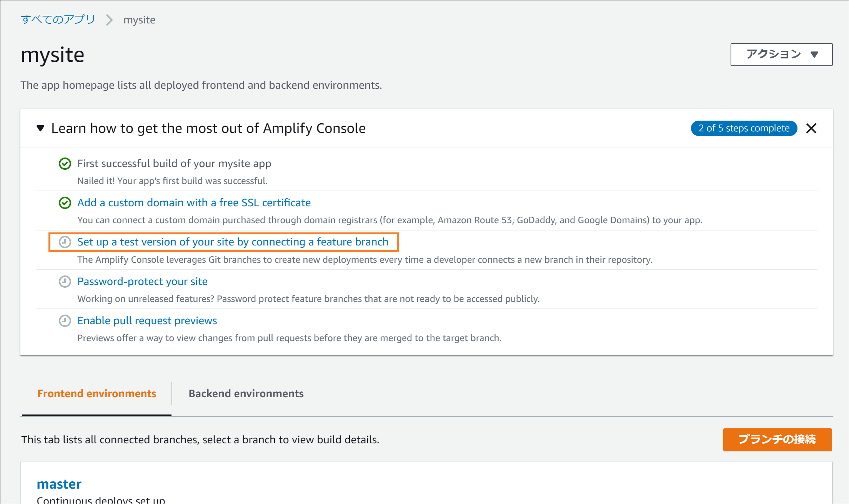The image size is (849, 504).
Task: Open the すべてのアプリ breadcrumb link
Action: [x=58, y=20]
